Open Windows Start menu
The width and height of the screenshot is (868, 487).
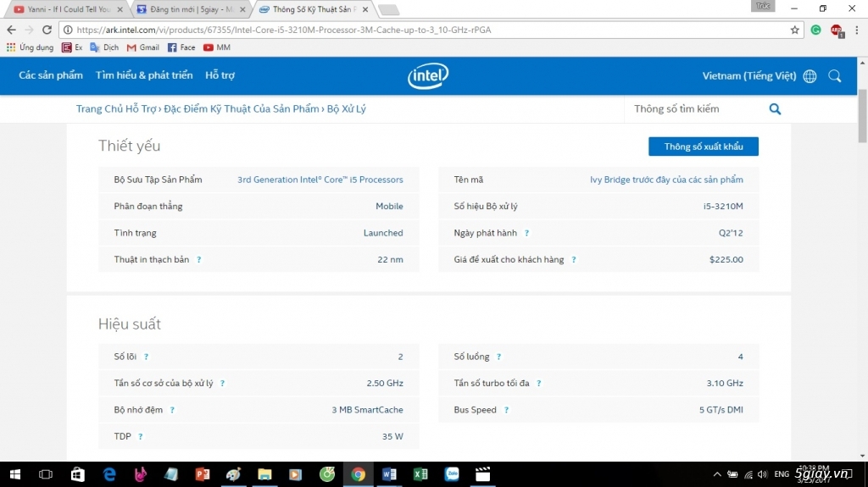[15, 474]
